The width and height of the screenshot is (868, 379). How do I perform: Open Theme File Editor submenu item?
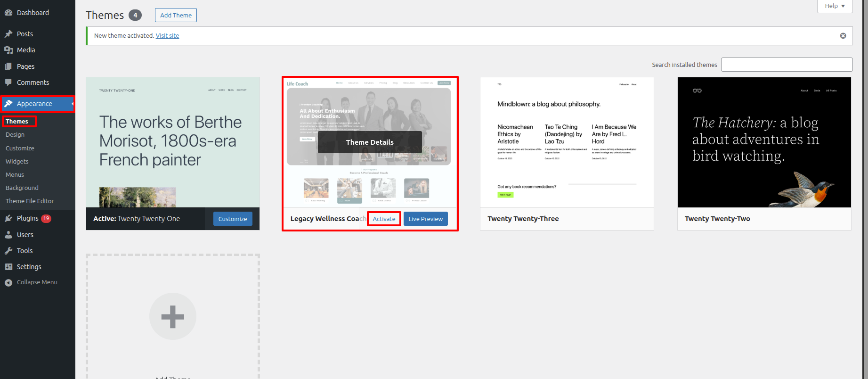30,201
